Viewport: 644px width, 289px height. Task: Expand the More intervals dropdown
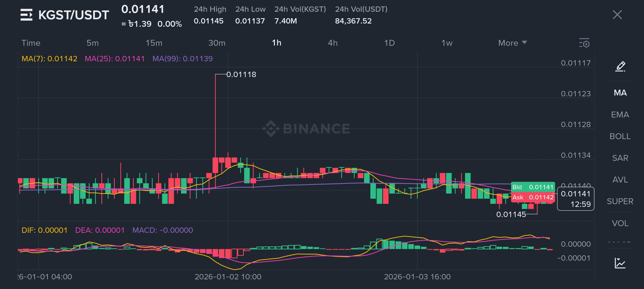pos(512,43)
